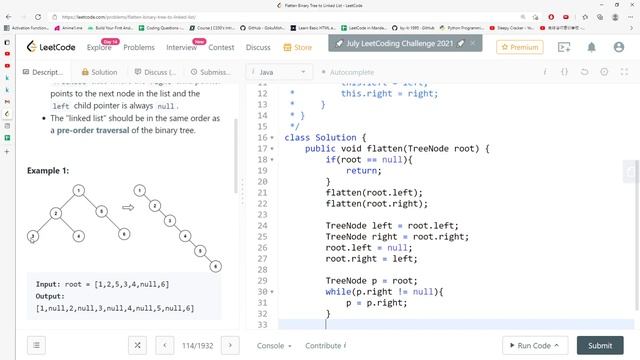640x360 pixels.
Task: Open July LeetCoding Challenge 2021 banner
Action: pyautogui.click(x=400, y=43)
